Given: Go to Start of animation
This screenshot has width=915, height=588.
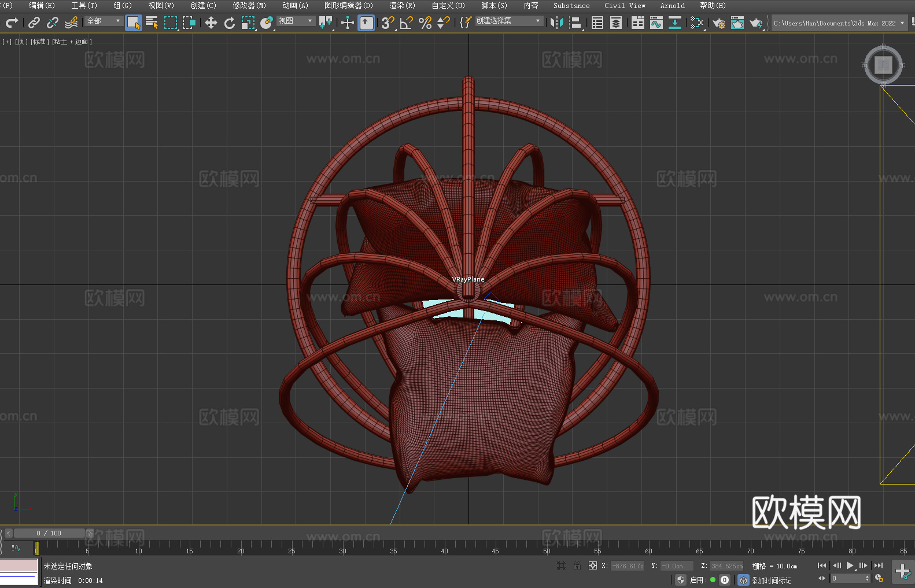Looking at the screenshot, I should (822, 565).
